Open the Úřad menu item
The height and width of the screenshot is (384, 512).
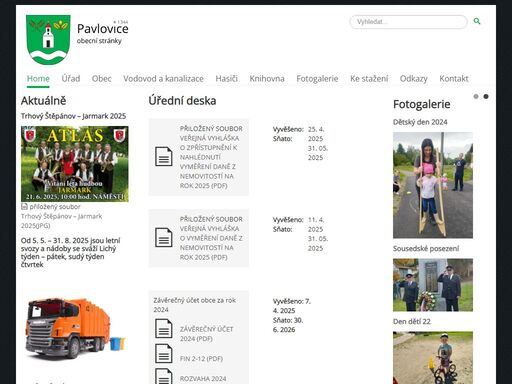71,79
